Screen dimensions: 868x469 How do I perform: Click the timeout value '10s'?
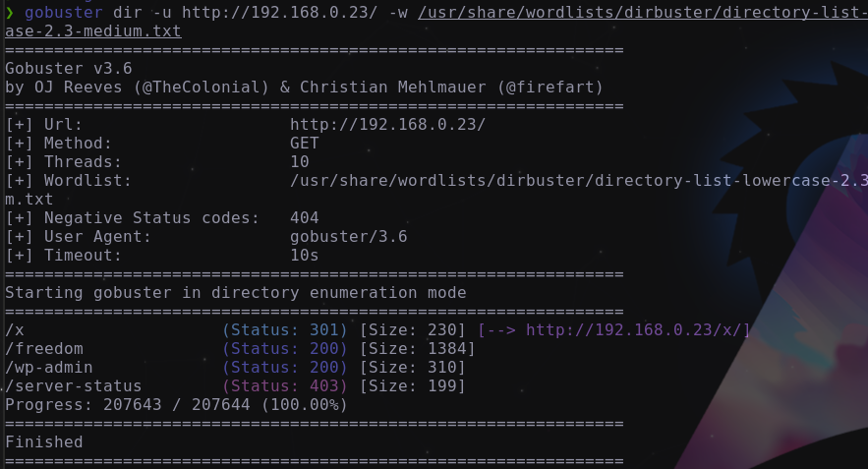click(x=305, y=256)
